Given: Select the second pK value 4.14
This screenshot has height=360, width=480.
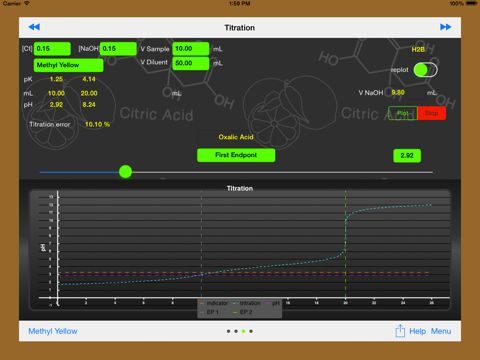Looking at the screenshot, I should point(89,79).
